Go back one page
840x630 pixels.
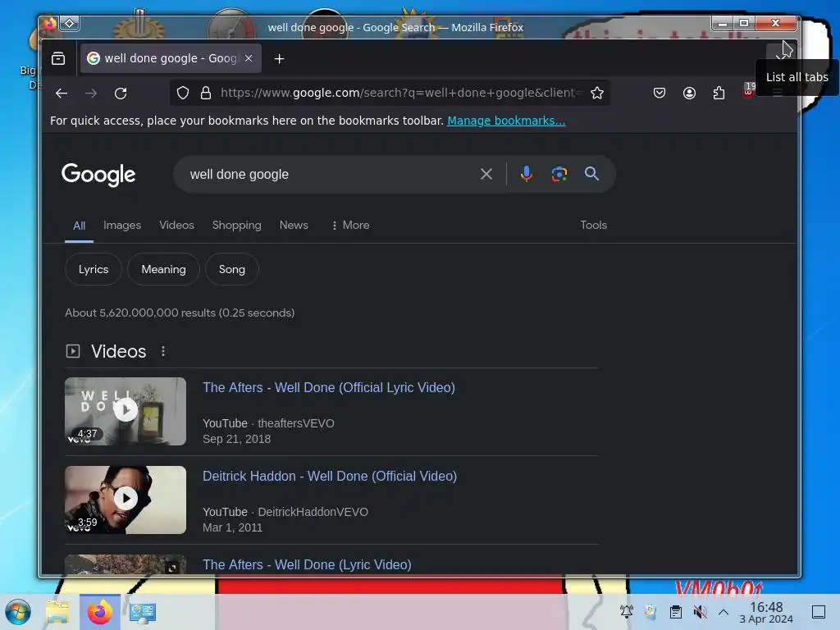(62, 94)
